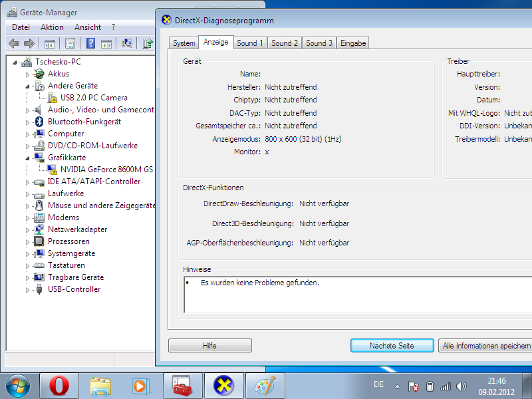The image size is (532, 399).
Task: Click the Windows Start orb
Action: [18, 386]
